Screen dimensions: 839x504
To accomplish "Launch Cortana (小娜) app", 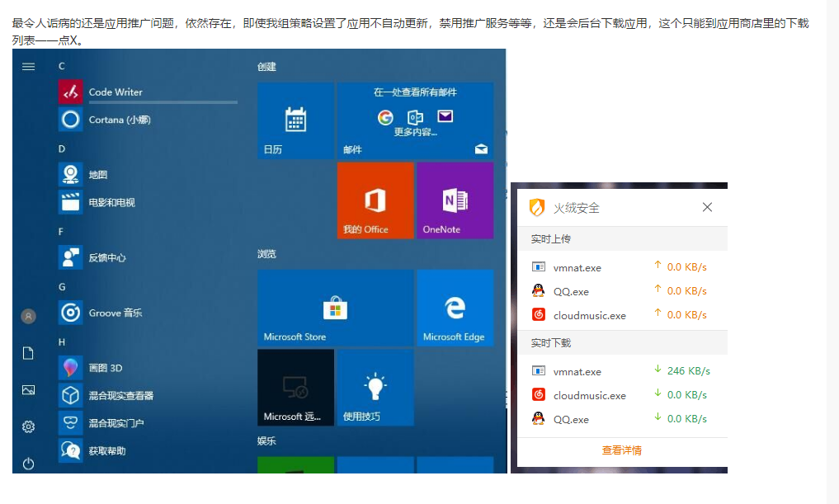I will click(119, 120).
